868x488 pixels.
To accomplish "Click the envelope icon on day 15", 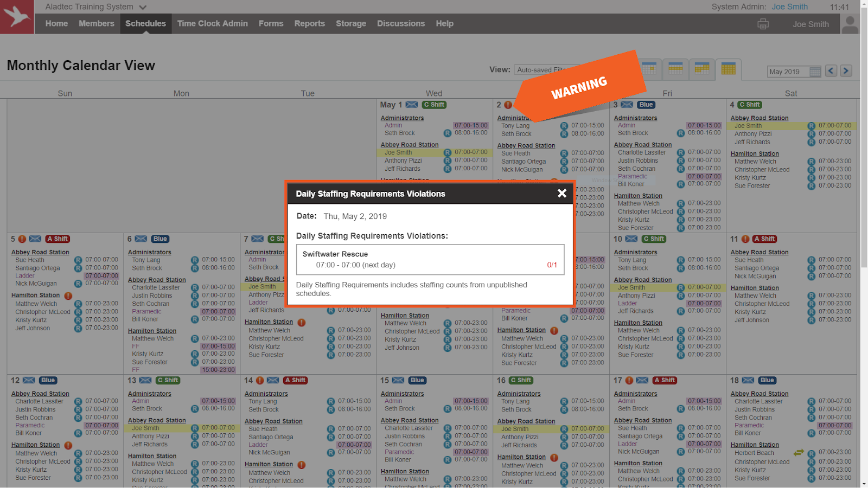I will click(x=398, y=381).
